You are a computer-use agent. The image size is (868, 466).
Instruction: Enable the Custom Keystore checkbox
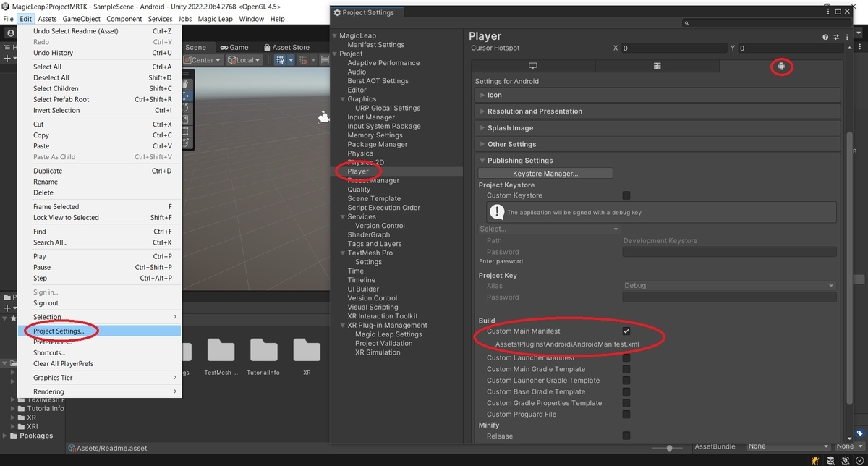tap(626, 195)
